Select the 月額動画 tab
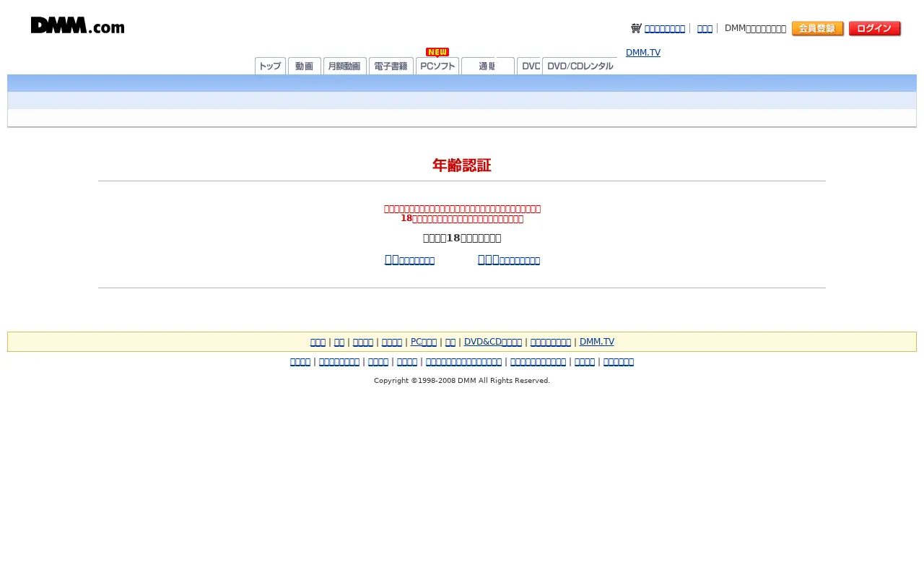 pos(345,66)
